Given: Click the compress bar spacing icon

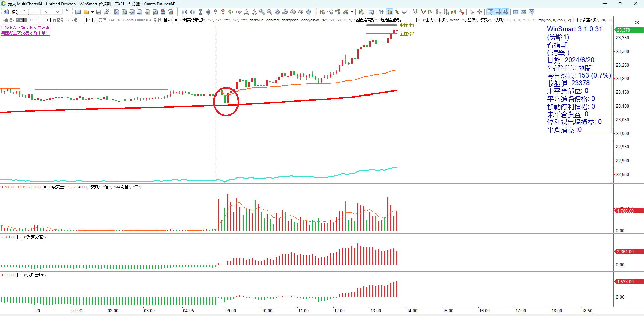Looking at the screenshot, I should point(185,12).
